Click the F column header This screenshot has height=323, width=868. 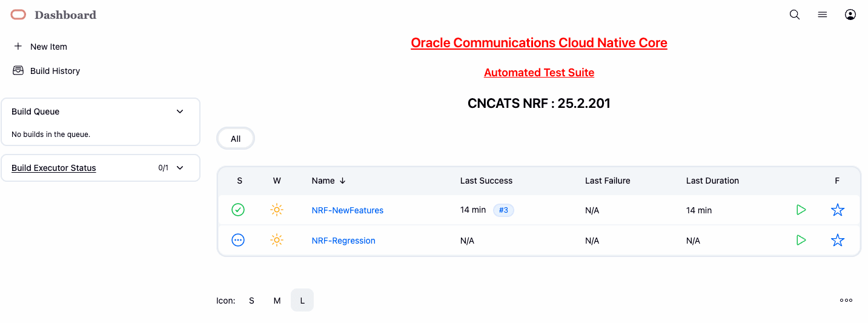[x=837, y=181]
